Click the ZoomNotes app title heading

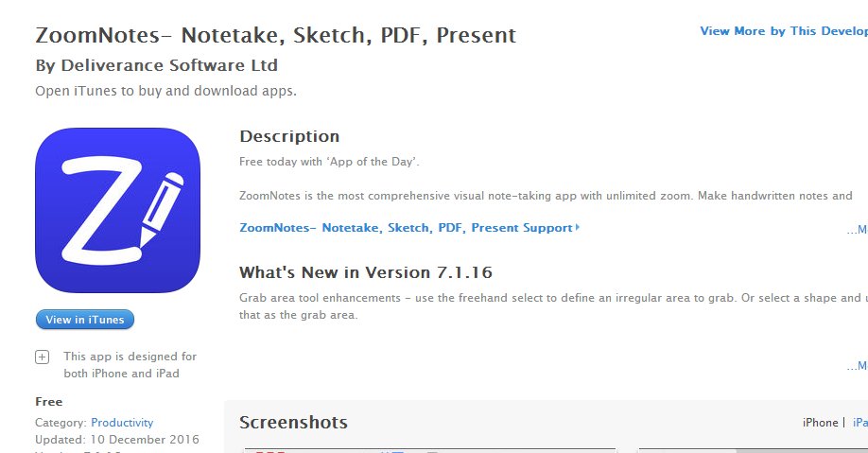pos(275,36)
